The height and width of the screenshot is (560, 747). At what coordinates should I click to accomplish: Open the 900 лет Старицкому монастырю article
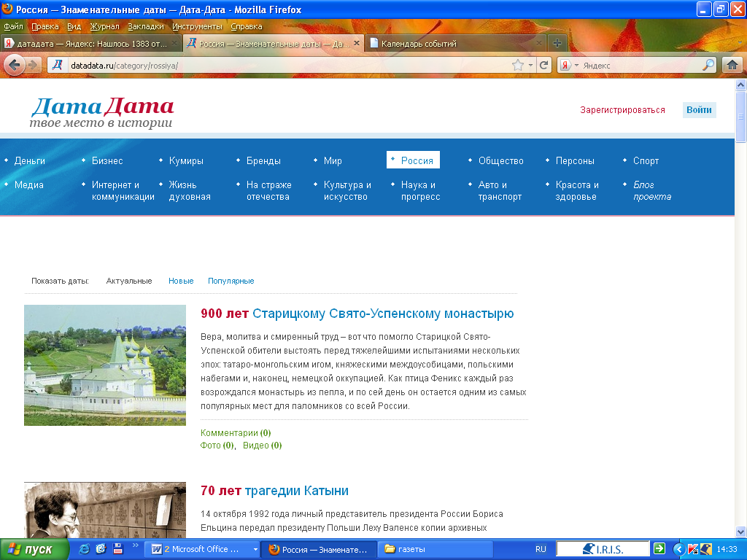(357, 314)
